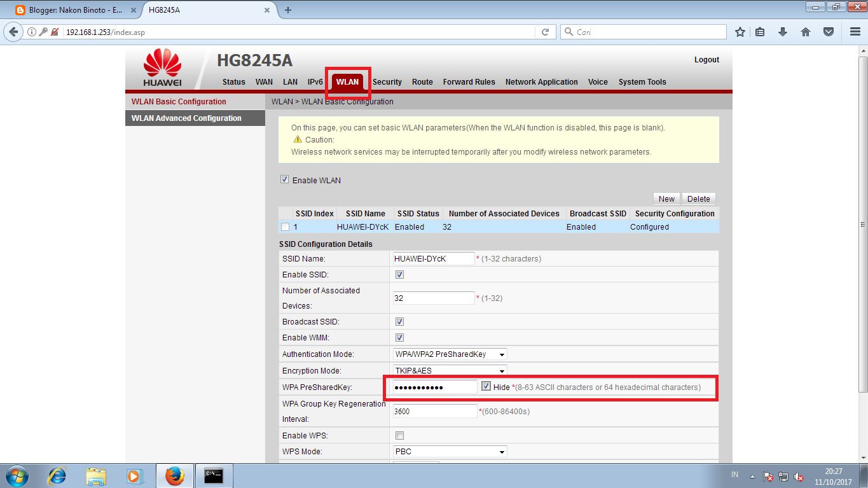Open the Authentication Mode dropdown
Screen dimensions: 868x488
pos(450,354)
